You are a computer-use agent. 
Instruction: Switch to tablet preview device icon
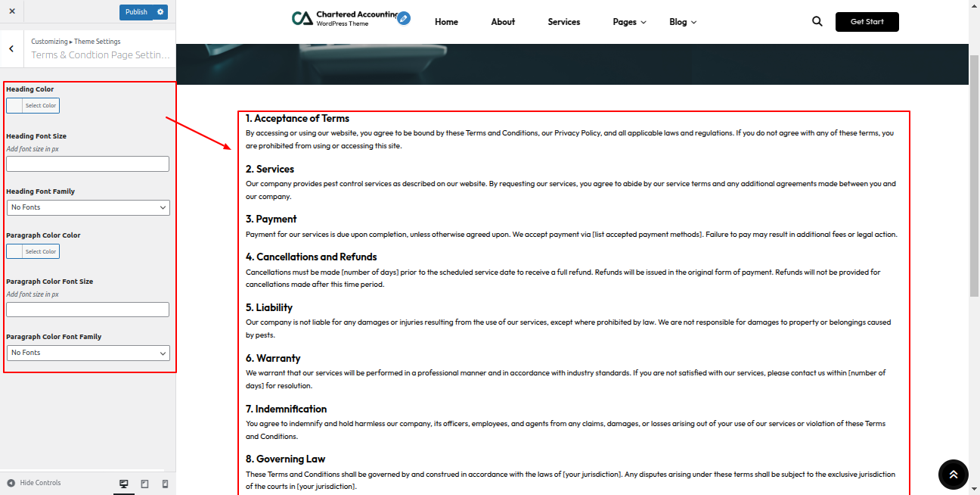(144, 484)
